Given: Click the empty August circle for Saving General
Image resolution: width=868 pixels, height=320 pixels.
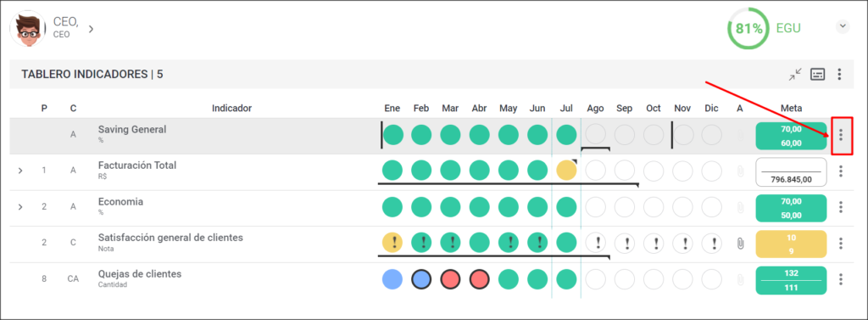Looking at the screenshot, I should tap(596, 135).
